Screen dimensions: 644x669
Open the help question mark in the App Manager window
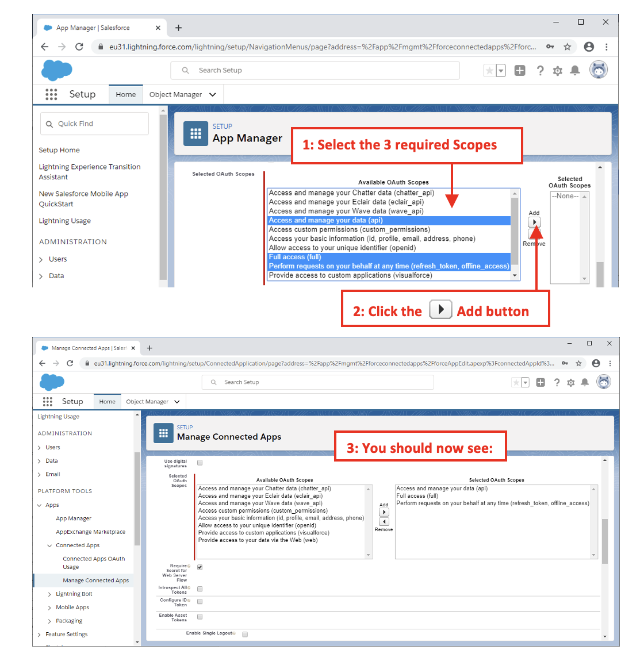coord(540,71)
